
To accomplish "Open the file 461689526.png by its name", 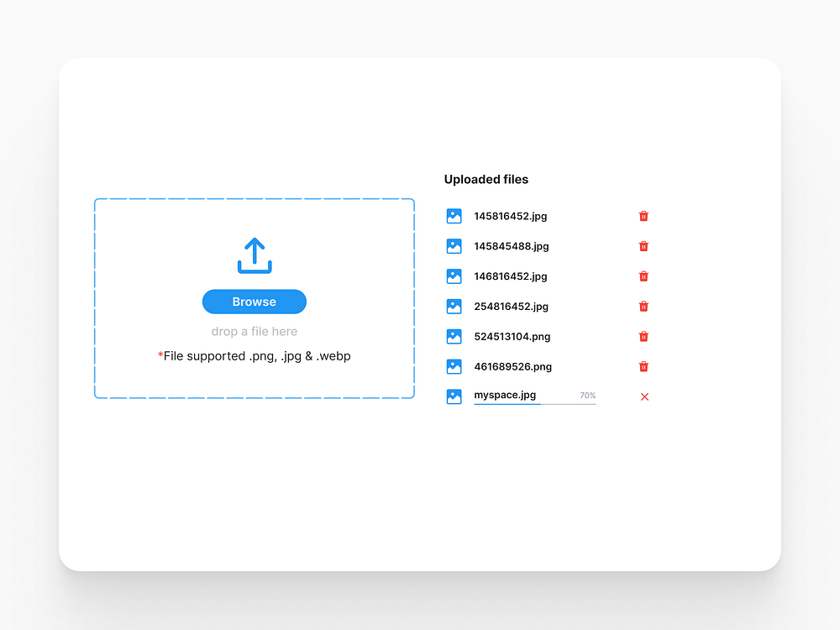I will 511,366.
